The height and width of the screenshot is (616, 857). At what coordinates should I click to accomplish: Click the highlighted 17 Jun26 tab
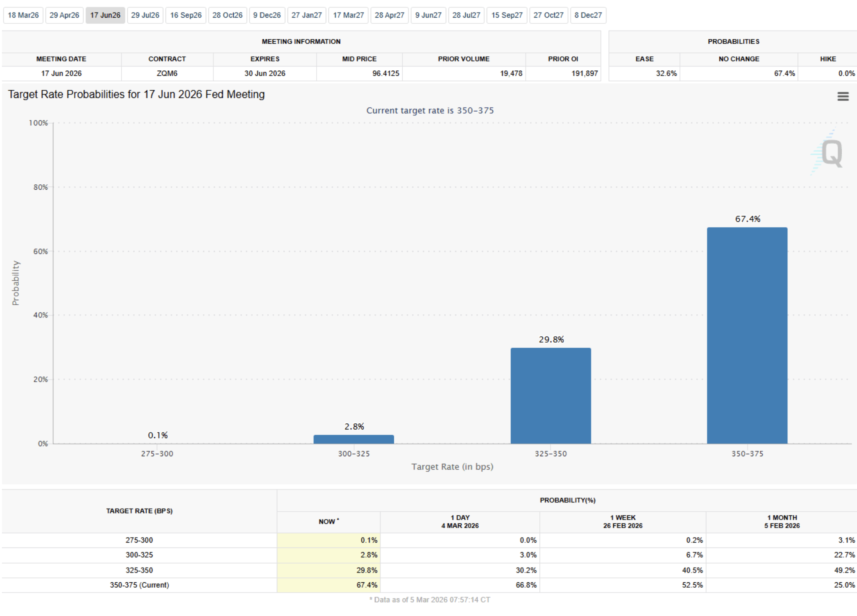tap(105, 15)
